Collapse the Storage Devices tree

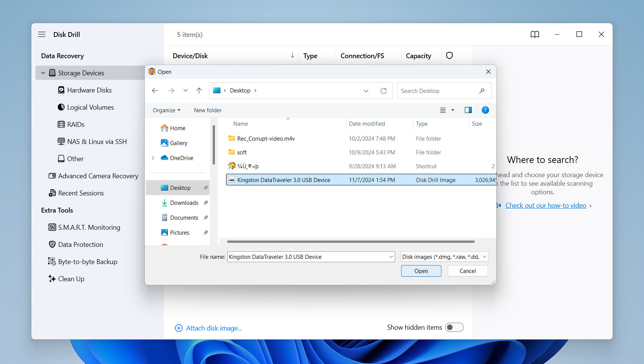click(43, 73)
